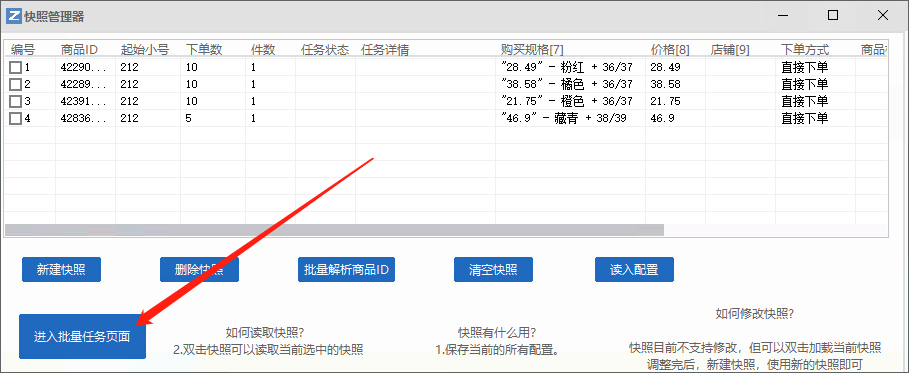Click the price cell 46.9

coord(663,118)
